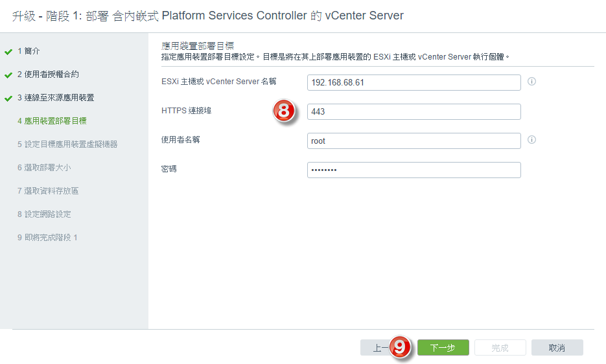Click the green checkmark beside 連線至來源應用裝置
This screenshot has height=364, width=606.
[8, 98]
